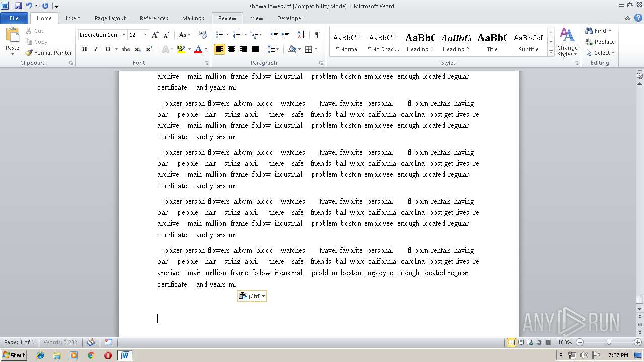Image resolution: width=644 pixels, height=362 pixels.
Task: Toggle Superscript formatting
Action: coord(149,49)
